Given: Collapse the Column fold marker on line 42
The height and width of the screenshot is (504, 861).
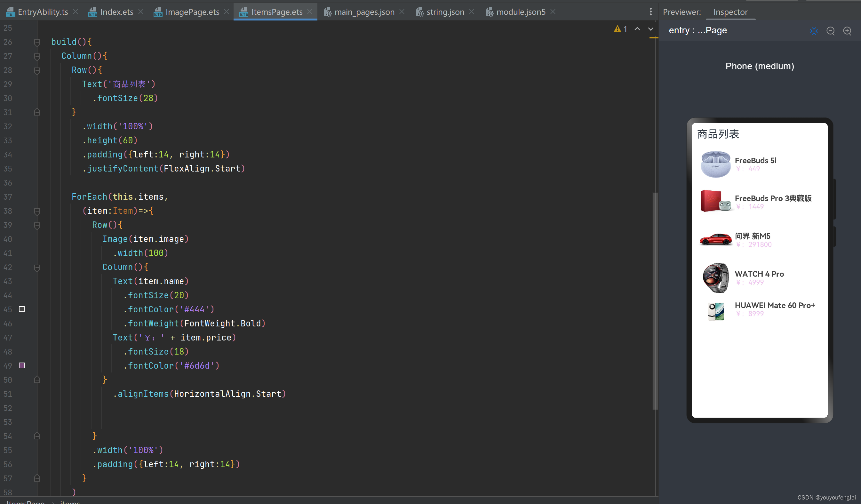Looking at the screenshot, I should point(37,268).
